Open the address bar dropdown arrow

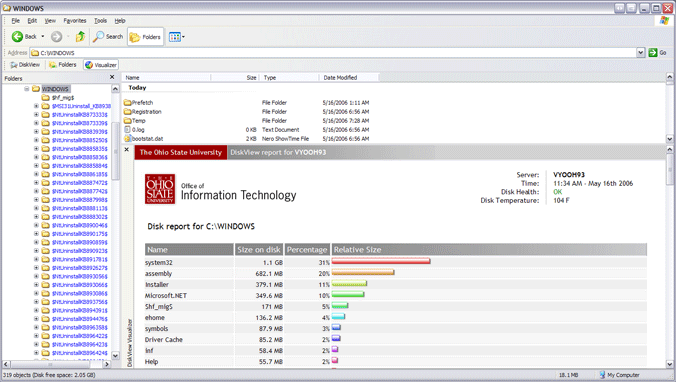(640, 53)
